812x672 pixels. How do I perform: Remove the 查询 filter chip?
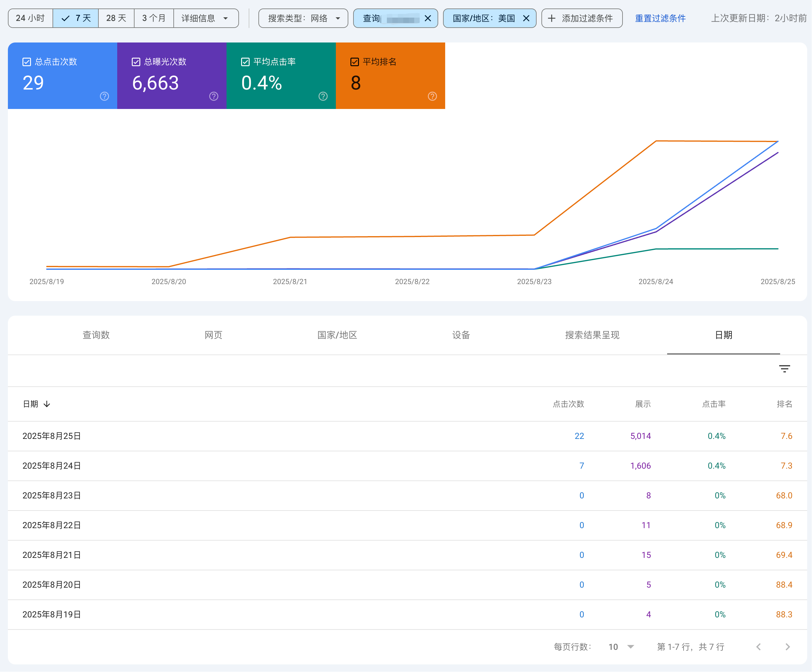[x=428, y=18]
